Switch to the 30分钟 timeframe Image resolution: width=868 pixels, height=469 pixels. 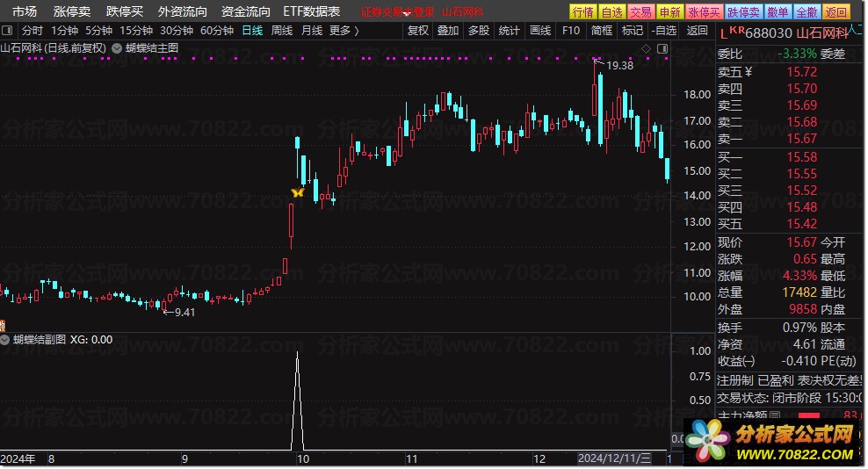pos(177,31)
